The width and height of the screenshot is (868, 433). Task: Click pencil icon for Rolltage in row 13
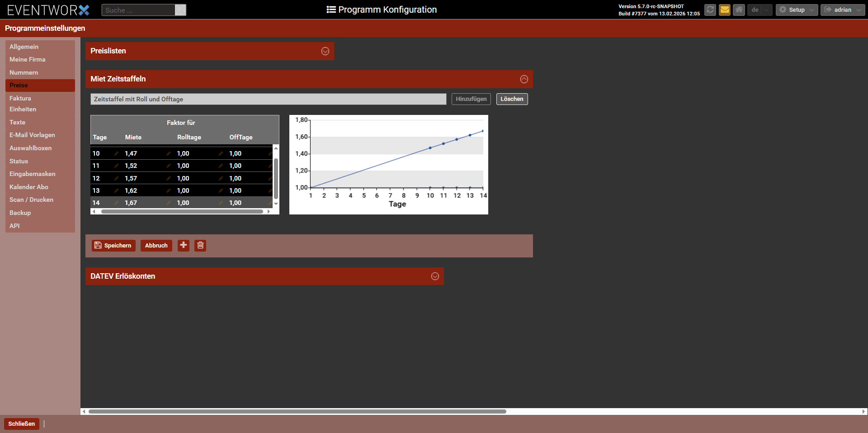tap(221, 190)
